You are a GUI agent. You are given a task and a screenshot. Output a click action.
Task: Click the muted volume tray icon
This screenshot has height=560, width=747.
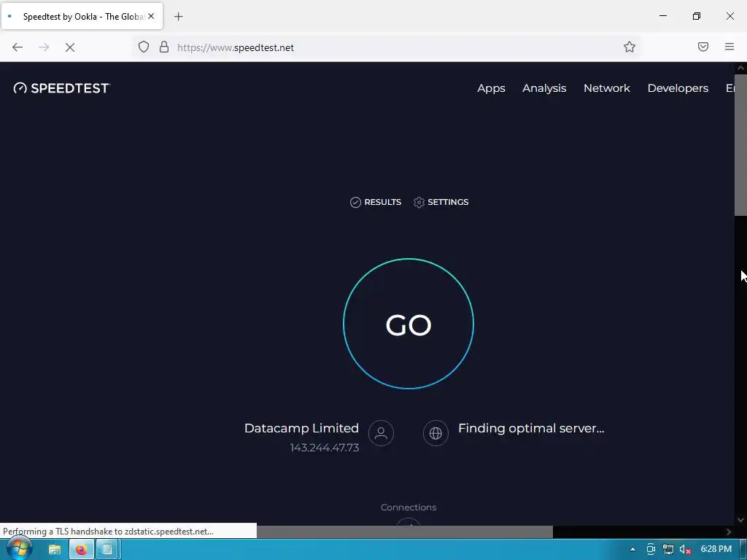click(x=685, y=550)
